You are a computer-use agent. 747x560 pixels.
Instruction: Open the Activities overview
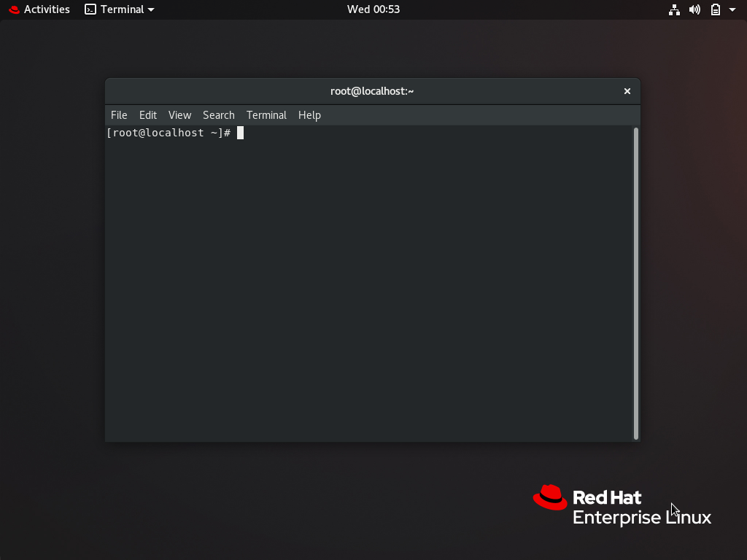(x=39, y=9)
